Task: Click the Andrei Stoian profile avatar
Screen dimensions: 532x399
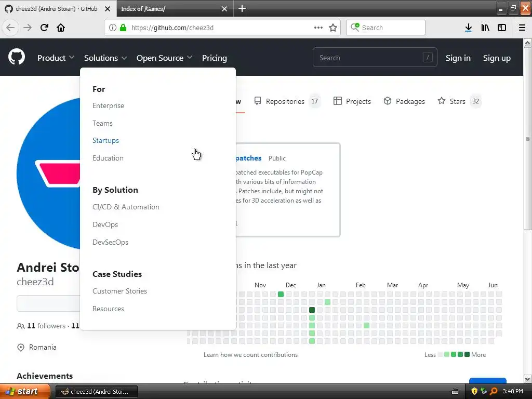Action: click(48, 173)
